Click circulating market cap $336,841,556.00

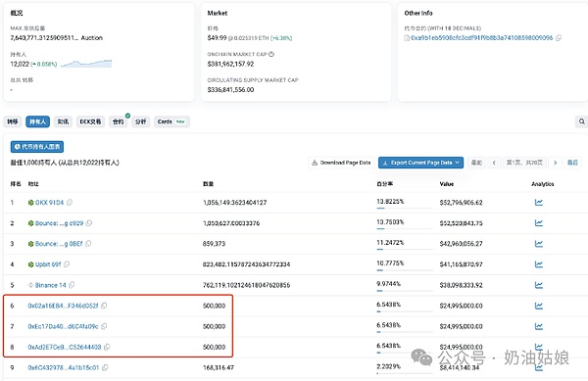click(x=230, y=90)
